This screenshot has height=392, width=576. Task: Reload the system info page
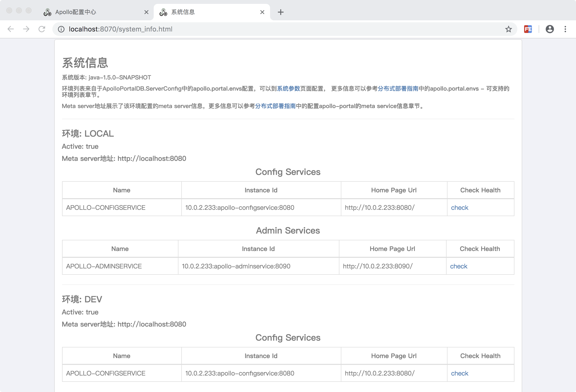(42, 29)
